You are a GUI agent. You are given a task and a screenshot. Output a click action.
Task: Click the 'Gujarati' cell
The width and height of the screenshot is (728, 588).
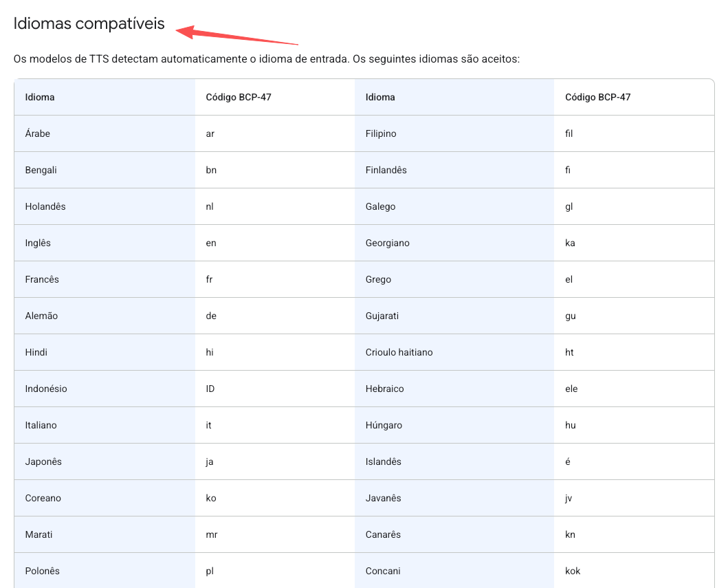454,316
